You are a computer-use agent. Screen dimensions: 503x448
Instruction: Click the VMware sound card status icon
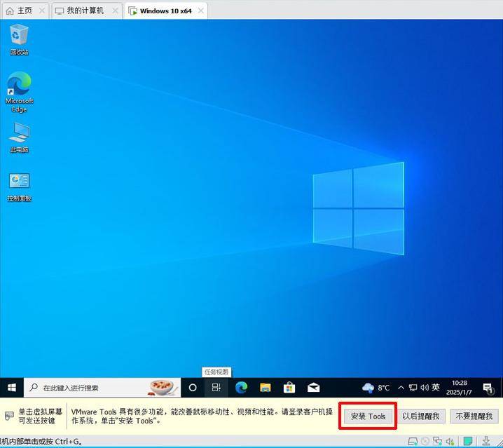[x=450, y=441]
